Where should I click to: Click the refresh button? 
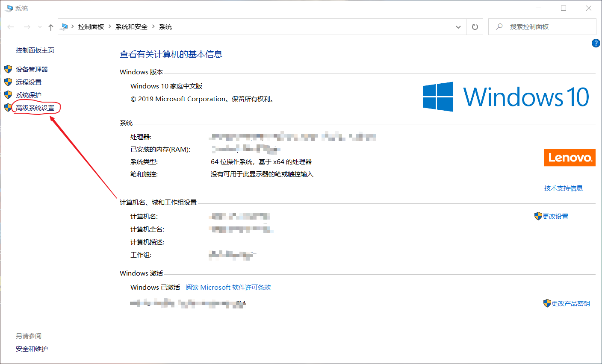[475, 27]
